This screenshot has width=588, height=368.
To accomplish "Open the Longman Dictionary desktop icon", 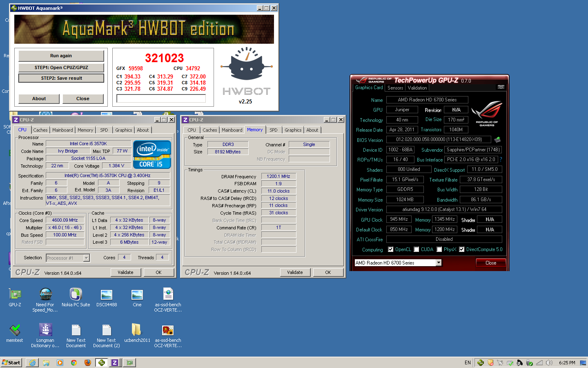I will click(45, 335).
